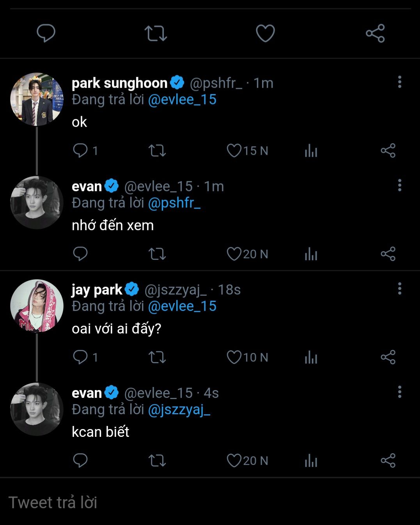420x525 pixels.
Task: Reply to jay park's "oai với ai đấy?" tweet
Action: [x=80, y=357]
